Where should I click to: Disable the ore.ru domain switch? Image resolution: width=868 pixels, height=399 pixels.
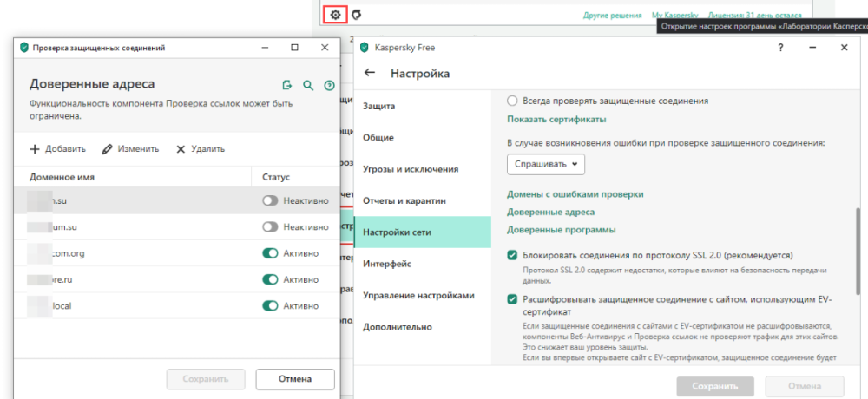point(270,280)
